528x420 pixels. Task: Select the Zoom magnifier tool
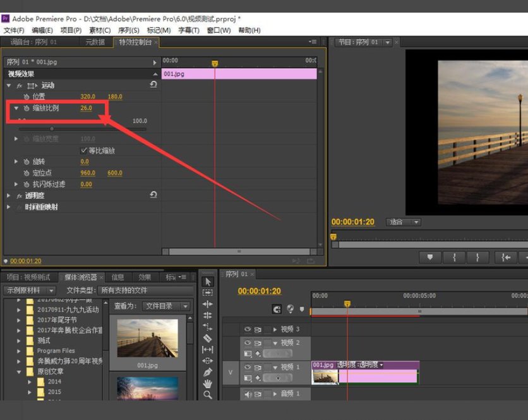(x=208, y=395)
